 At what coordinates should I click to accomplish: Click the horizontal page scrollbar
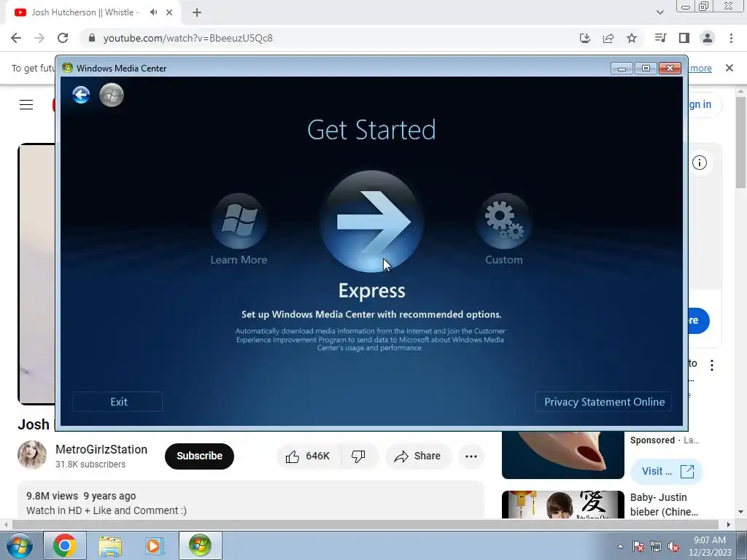click(366, 524)
